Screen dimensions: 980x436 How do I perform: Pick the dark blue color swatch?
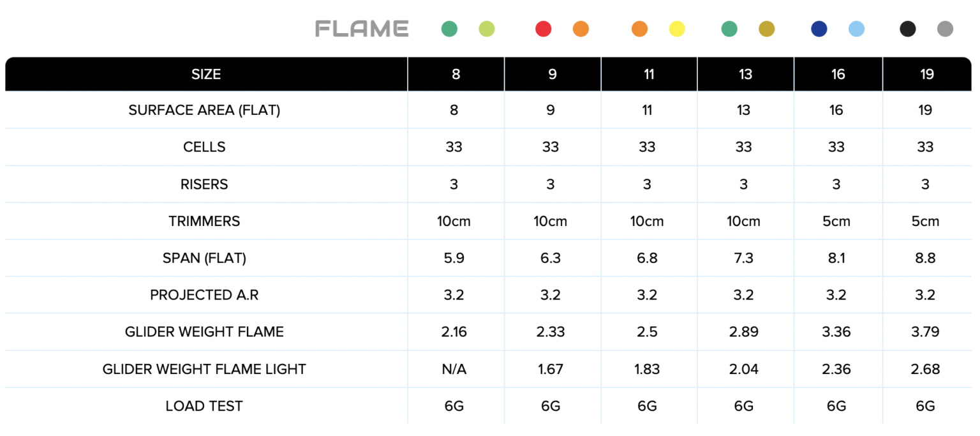pos(819,29)
